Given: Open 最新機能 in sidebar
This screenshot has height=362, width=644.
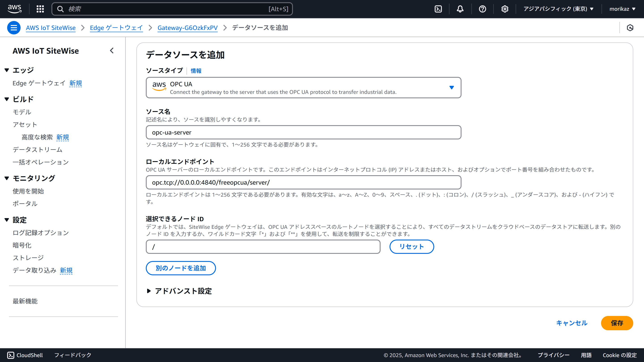Looking at the screenshot, I should coord(25,301).
